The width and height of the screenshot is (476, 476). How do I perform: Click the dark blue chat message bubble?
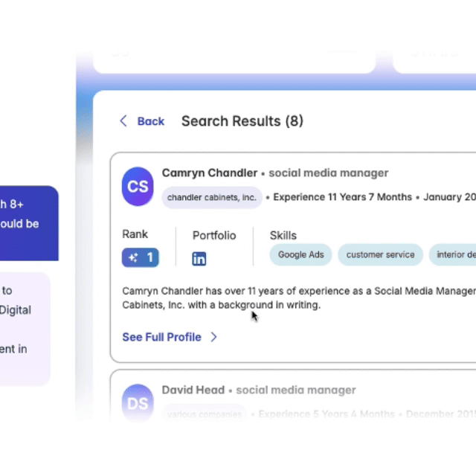pyautogui.click(x=29, y=223)
